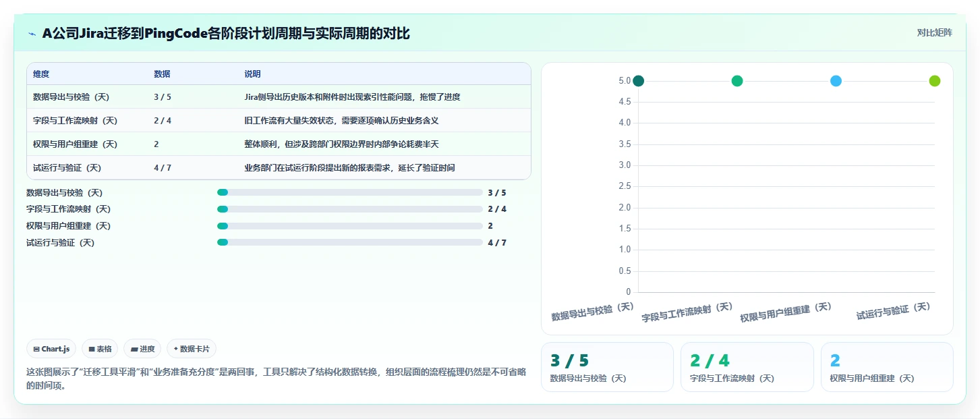Image resolution: width=980 pixels, height=419 pixels.
Task: Click the table data value 3 / 5
Action: 163,97
